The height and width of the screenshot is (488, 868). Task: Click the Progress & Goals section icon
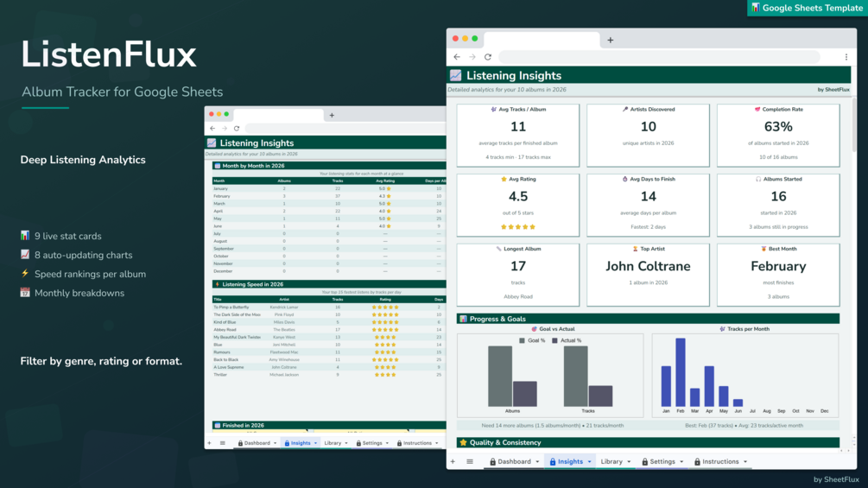point(463,319)
